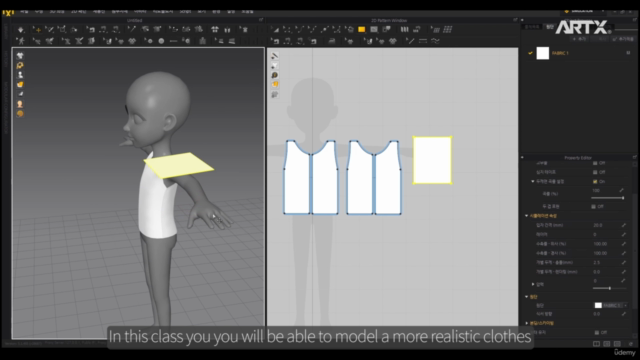Click the pen-shaped icon in 2D window strip
This screenshot has width=640, height=360.
[x=275, y=56]
